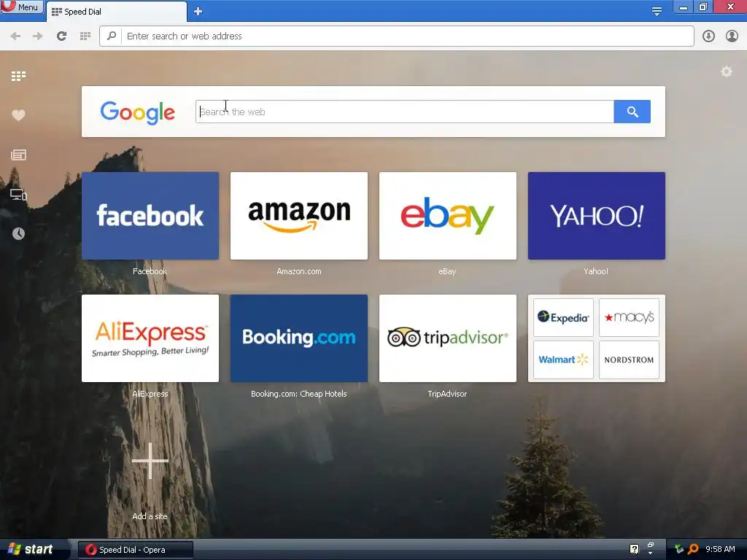Click the orange magnifier tray icon
Image resolution: width=747 pixels, height=560 pixels.
(x=693, y=549)
